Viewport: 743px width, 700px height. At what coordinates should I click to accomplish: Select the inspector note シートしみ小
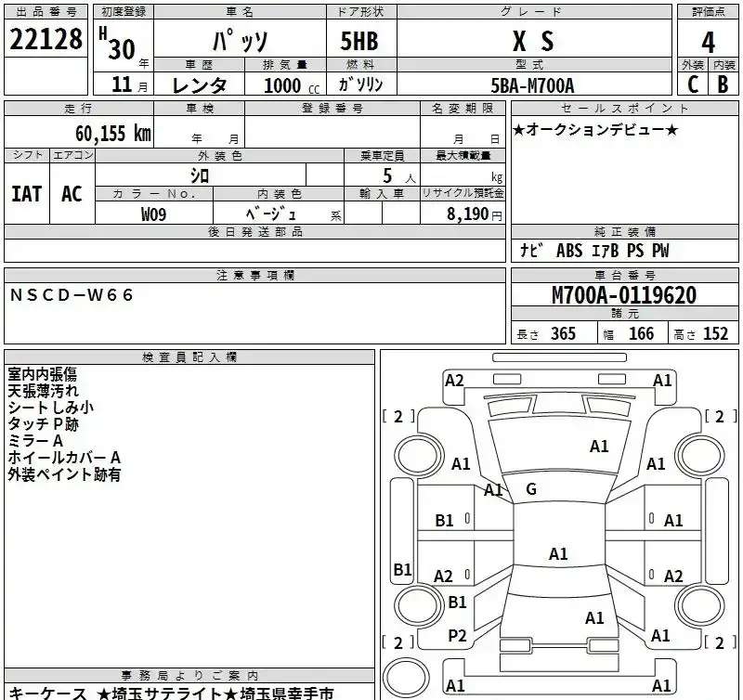pos(51,408)
